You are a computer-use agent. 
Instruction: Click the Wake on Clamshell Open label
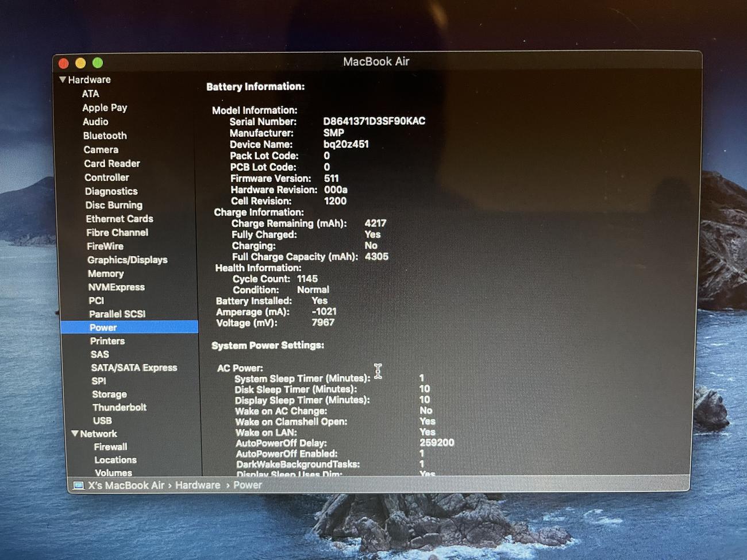tap(291, 422)
